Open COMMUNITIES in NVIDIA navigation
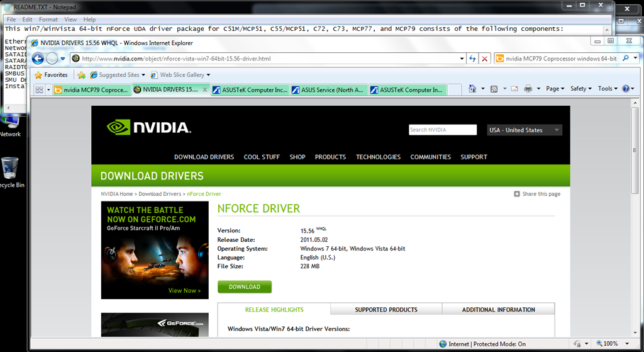 430,157
